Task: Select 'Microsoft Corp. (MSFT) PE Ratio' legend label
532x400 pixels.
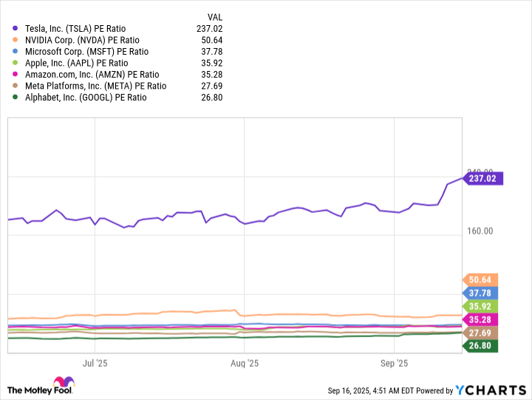Action: coord(87,52)
